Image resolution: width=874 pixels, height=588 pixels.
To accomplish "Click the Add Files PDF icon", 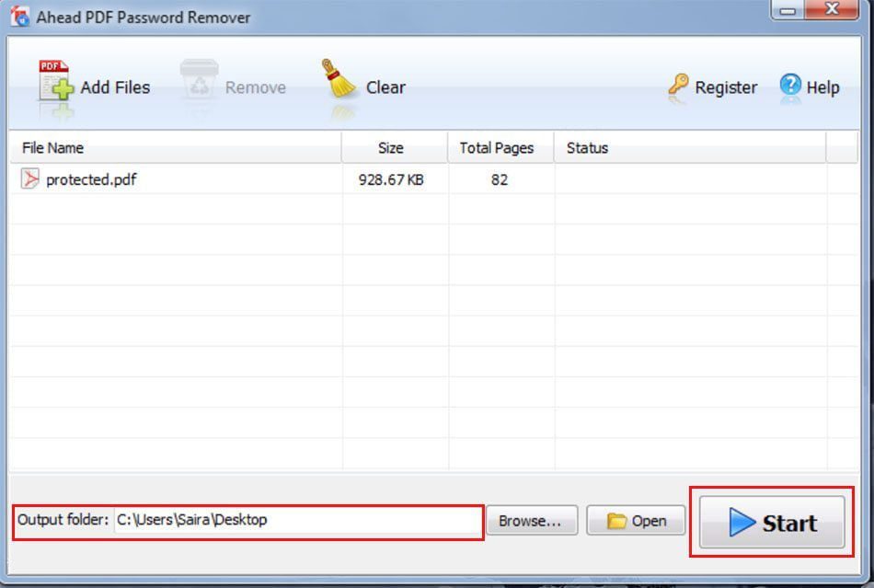I will (x=56, y=80).
